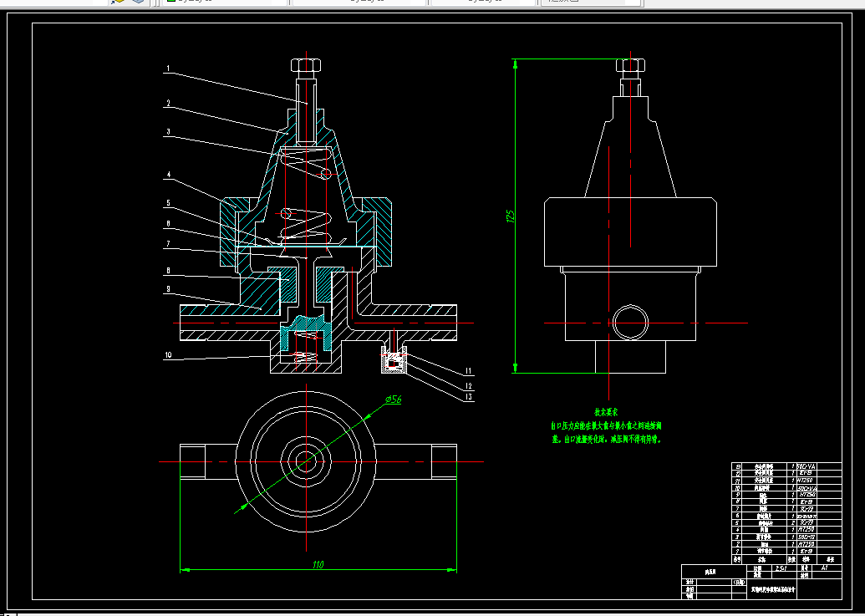Select the ø56 diameter dimension text
865x616 pixels.
pyautogui.click(x=394, y=400)
